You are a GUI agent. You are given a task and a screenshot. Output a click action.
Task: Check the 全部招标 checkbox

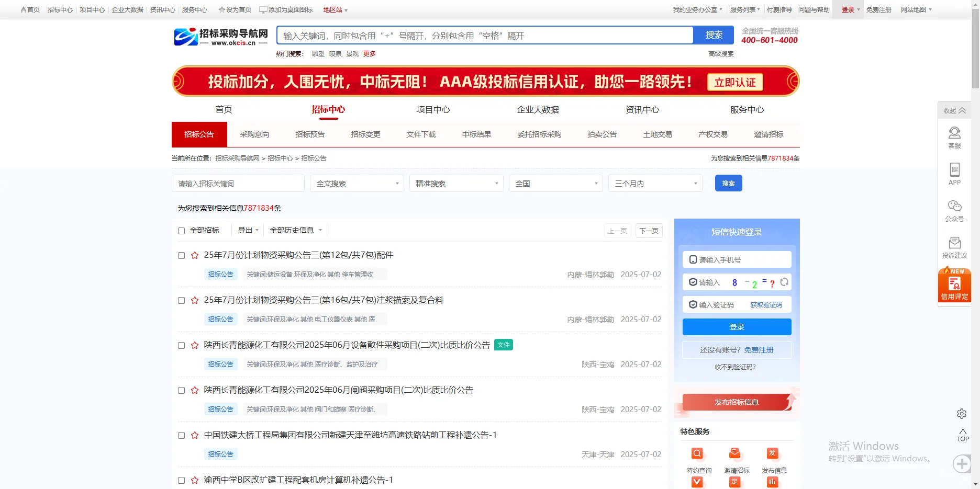[x=181, y=230]
